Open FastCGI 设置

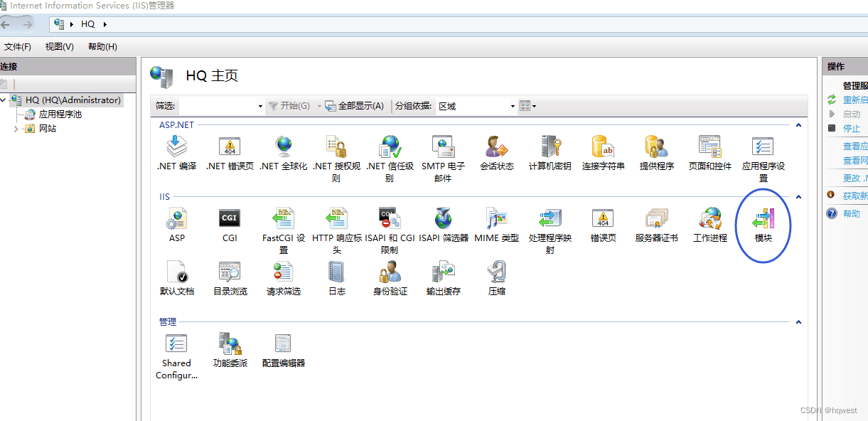(x=284, y=230)
